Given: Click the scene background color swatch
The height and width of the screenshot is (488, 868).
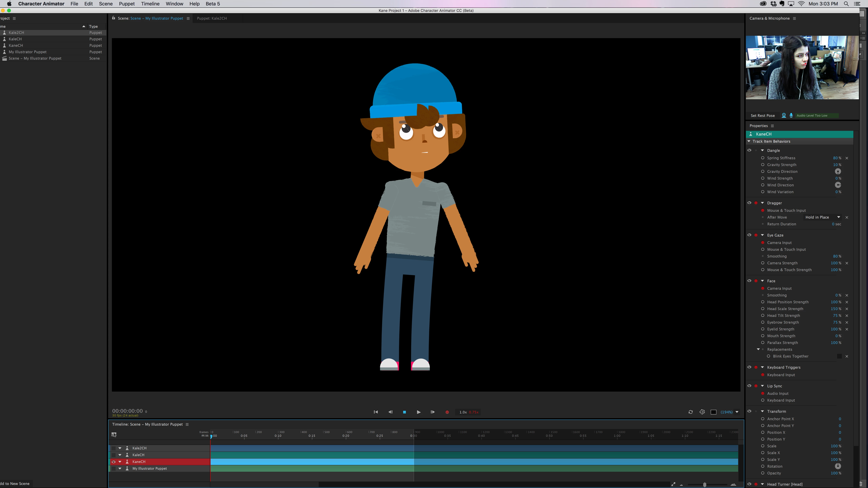Looking at the screenshot, I should [x=713, y=412].
